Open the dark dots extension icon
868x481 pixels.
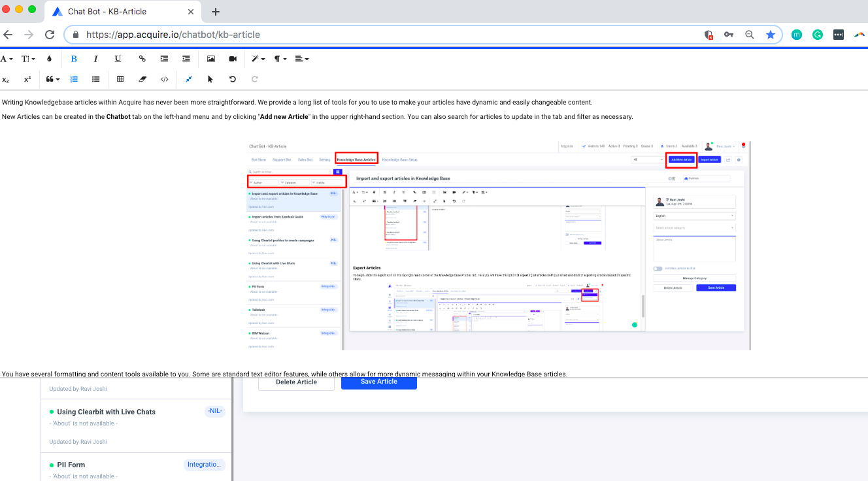click(839, 35)
